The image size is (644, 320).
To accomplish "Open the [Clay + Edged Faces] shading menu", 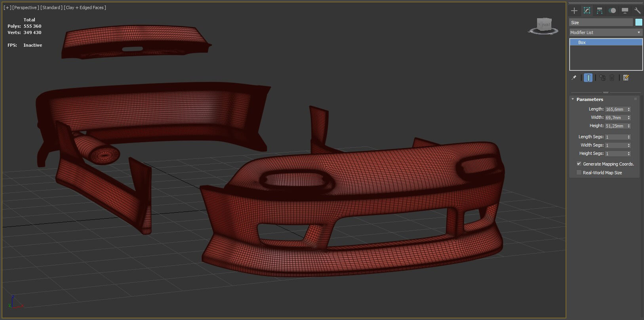I will [85, 8].
